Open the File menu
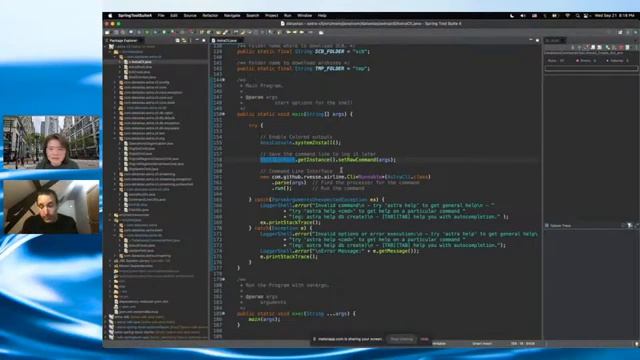The width and height of the screenshot is (640, 360). coord(161,16)
